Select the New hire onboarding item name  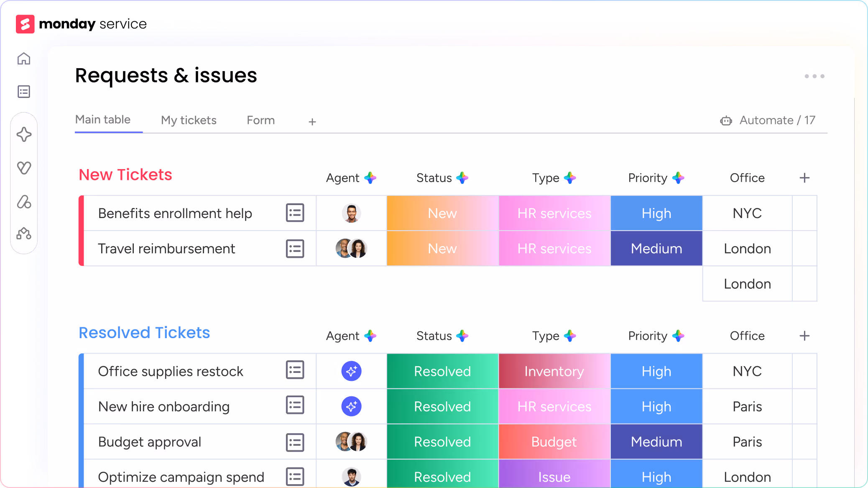(163, 407)
